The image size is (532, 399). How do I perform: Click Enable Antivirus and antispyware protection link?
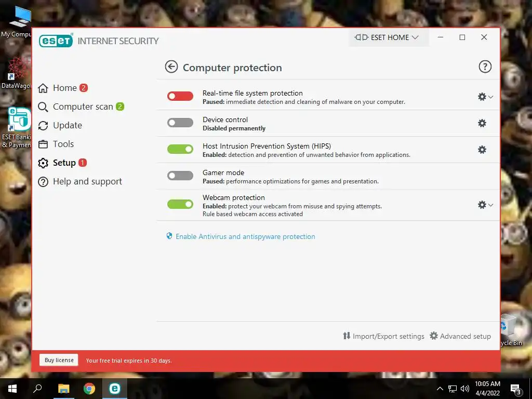click(245, 236)
